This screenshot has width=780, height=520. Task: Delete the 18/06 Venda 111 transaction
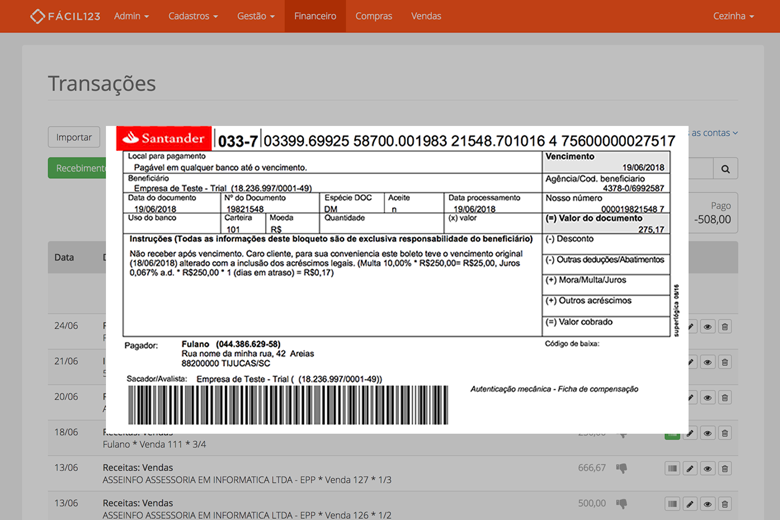[725, 433]
